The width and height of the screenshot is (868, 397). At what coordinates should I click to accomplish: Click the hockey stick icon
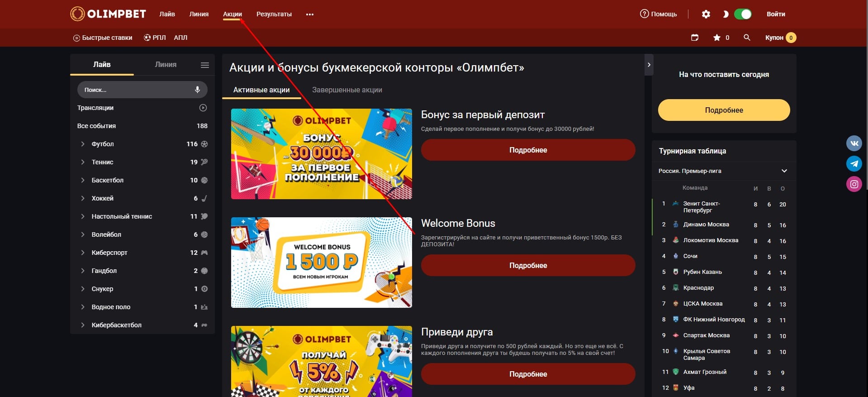coord(204,198)
